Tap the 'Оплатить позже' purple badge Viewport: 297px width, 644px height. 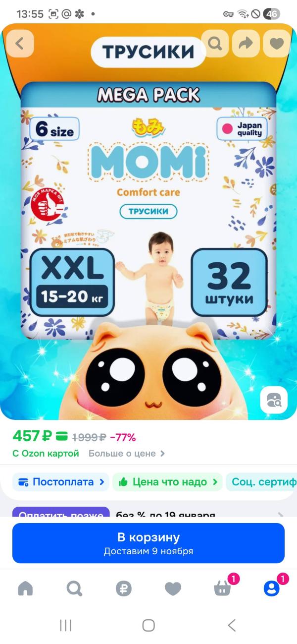pos(61,512)
